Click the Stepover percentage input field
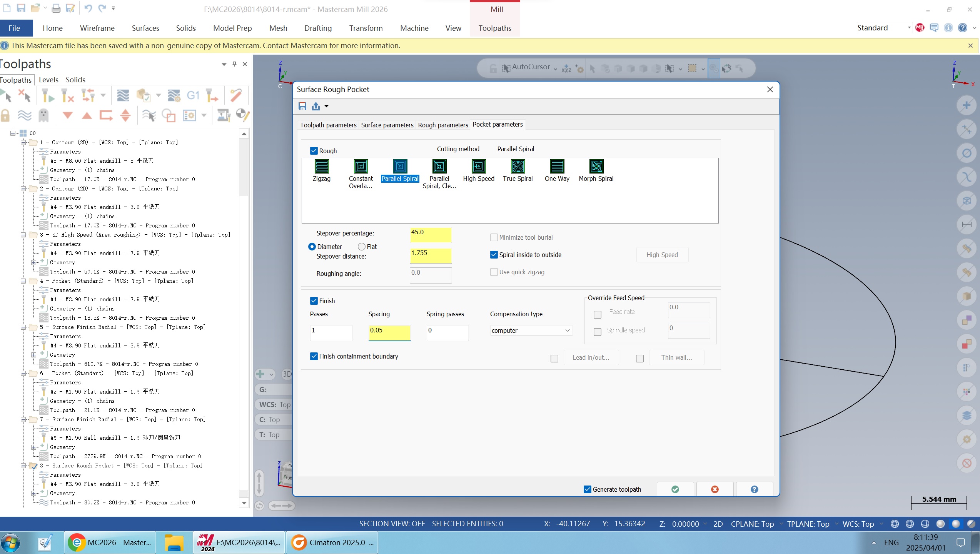The height and width of the screenshot is (554, 980). click(430, 235)
